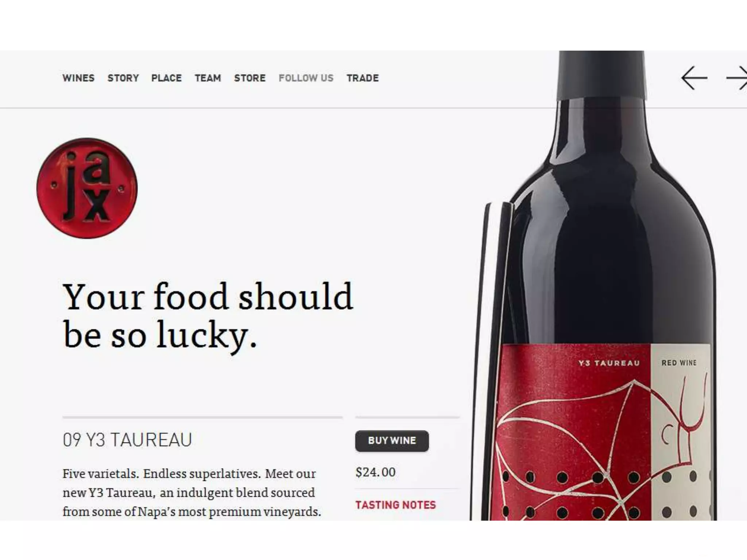747x560 pixels.
Task: Open the TRADE navigation item
Action: pyautogui.click(x=363, y=78)
